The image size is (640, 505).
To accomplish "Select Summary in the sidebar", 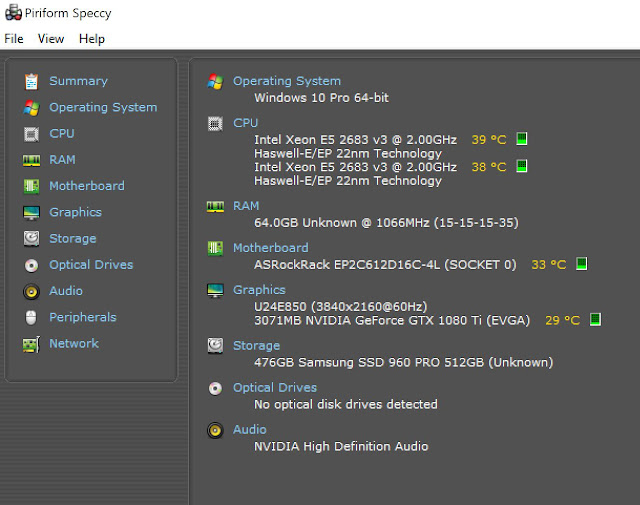I will [x=78, y=81].
